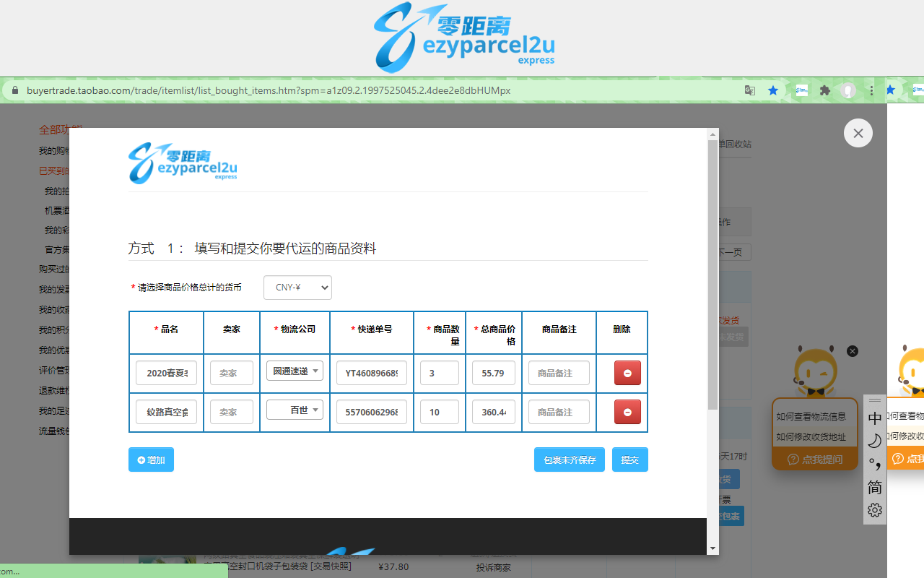Edit total price field 55.79
This screenshot has width=924, height=578.
point(494,373)
